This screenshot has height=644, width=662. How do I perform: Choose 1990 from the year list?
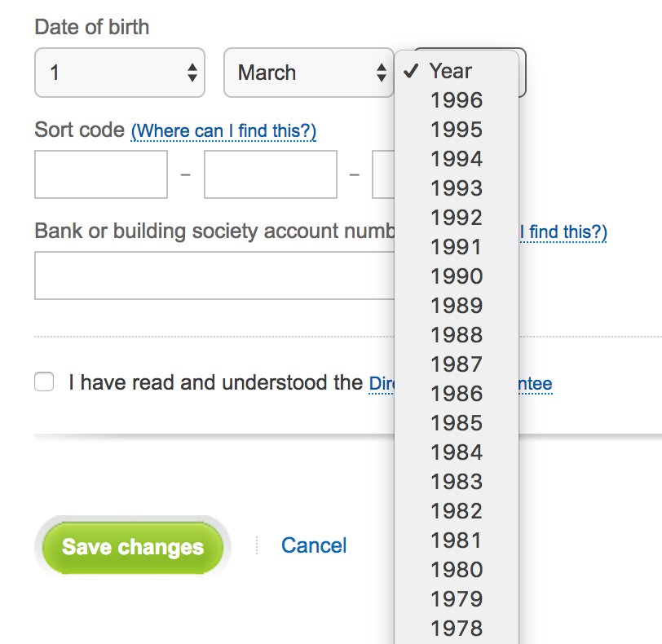[457, 276]
